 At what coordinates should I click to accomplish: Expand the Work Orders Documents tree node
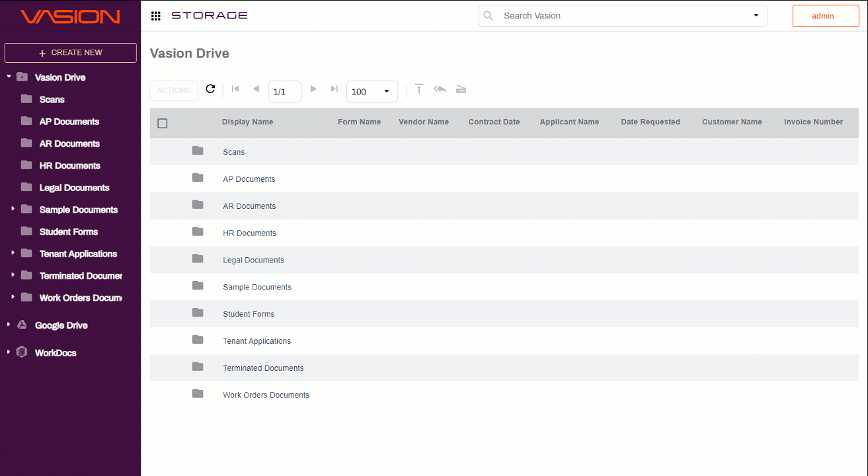(x=13, y=297)
